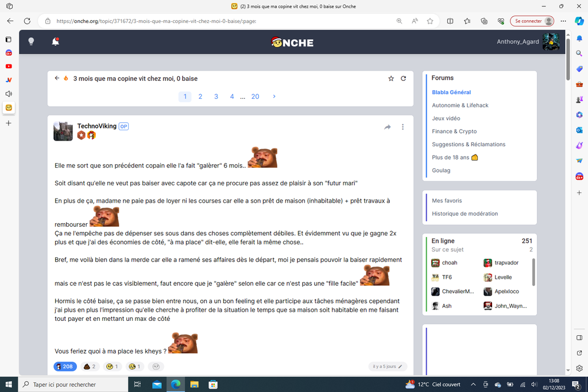Click the notification bell icon
588x392 pixels.
[55, 41]
